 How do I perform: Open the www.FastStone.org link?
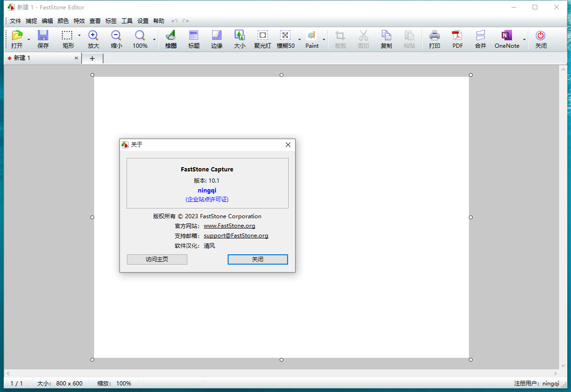[x=230, y=226]
